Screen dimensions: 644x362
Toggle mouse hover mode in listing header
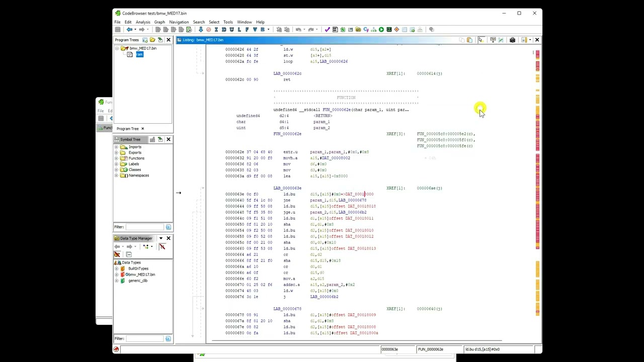click(x=481, y=40)
